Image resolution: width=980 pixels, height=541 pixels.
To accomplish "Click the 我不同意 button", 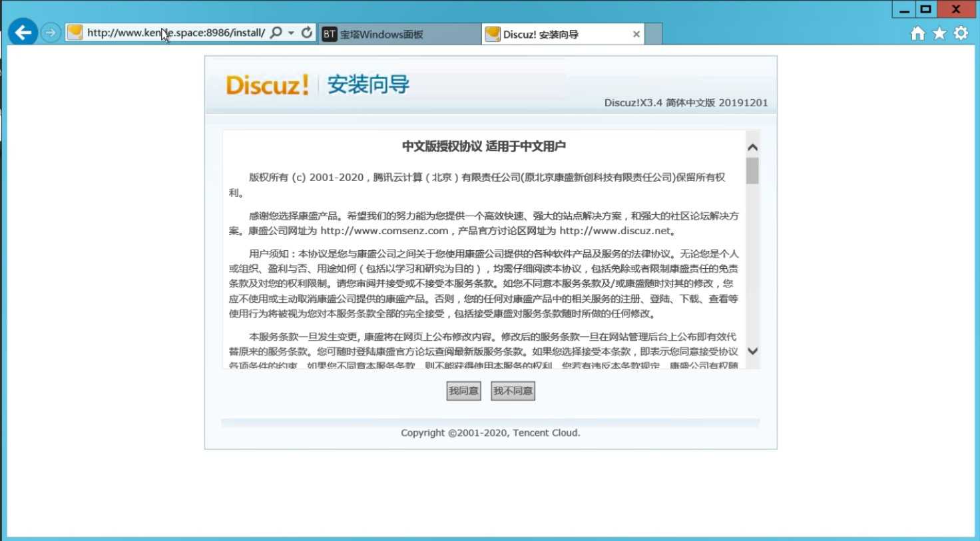I will coord(513,391).
